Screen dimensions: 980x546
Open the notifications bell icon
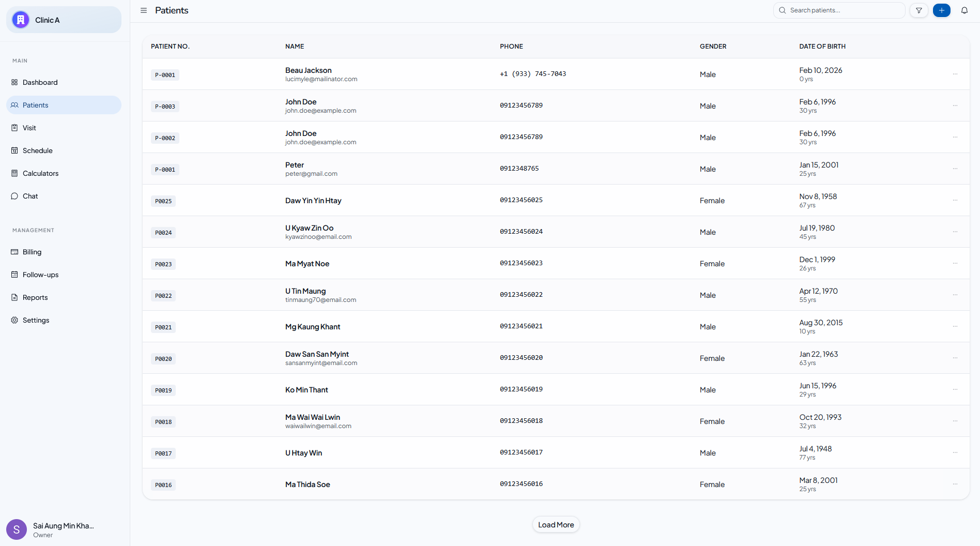[964, 10]
